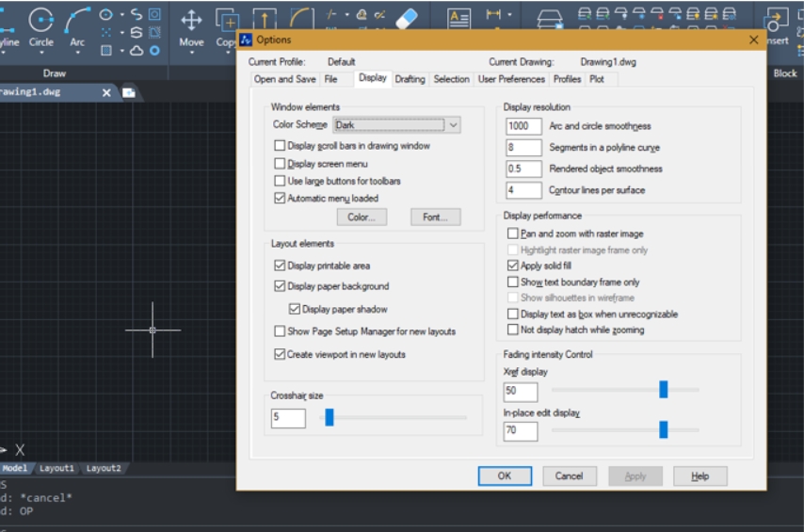Enable Show text boundary frame only
The width and height of the screenshot is (804, 532).
513,282
